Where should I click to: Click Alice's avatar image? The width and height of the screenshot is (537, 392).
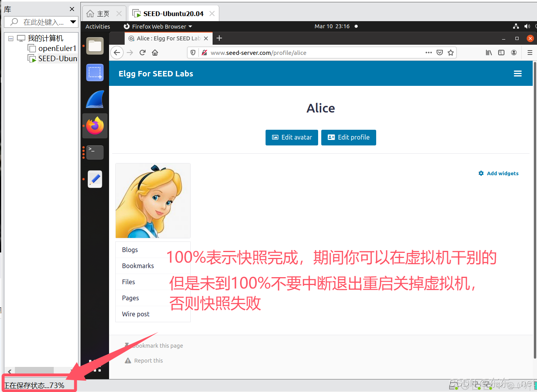click(x=153, y=201)
